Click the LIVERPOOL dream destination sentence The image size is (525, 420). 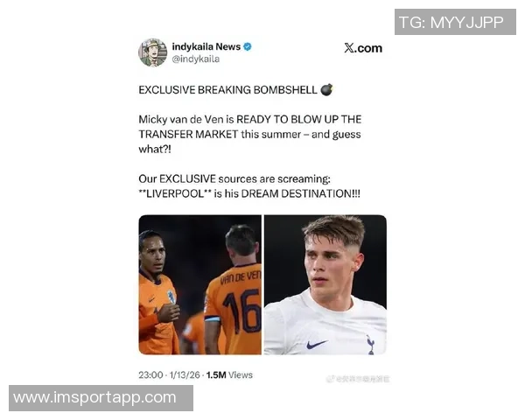coord(249,193)
